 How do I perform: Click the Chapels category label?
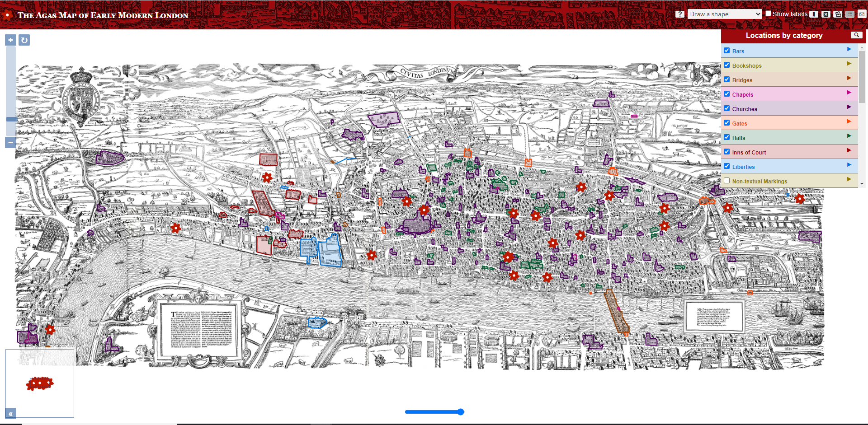(743, 95)
